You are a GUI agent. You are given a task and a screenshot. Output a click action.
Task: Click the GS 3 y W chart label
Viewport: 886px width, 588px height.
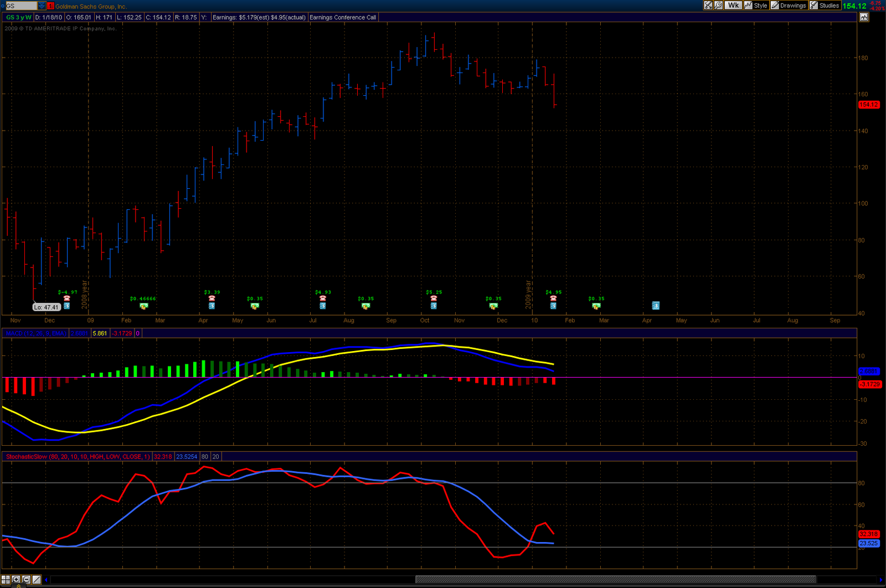(18, 18)
